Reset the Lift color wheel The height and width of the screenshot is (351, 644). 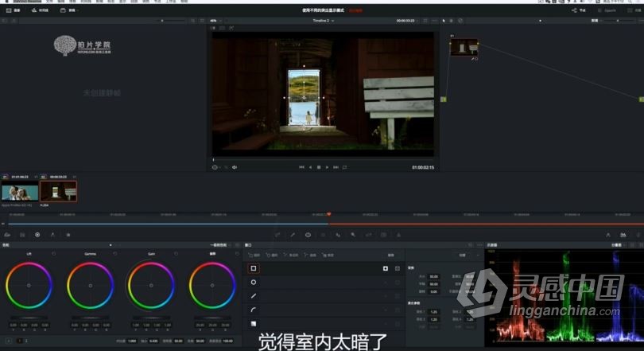tap(54, 254)
